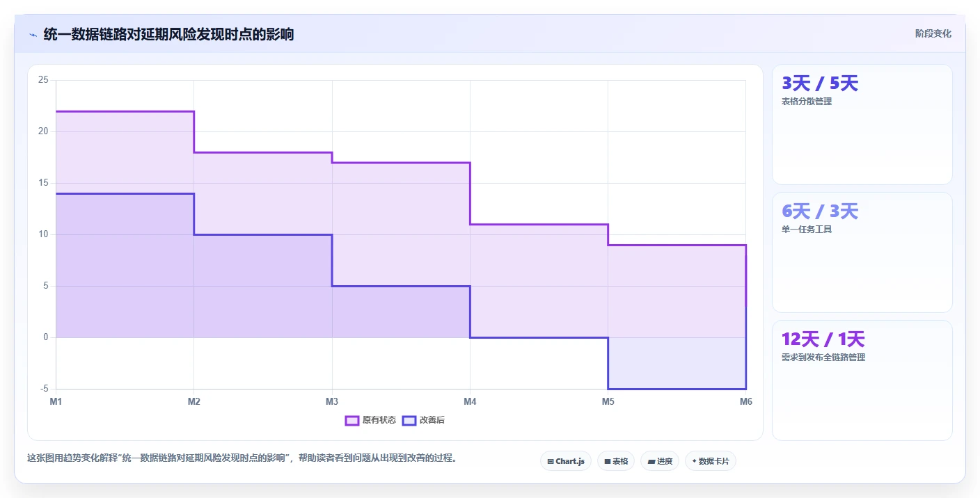This screenshot has width=980, height=498.
Task: Open the 12天 / 1天 全链路管理 card
Action: (862, 380)
